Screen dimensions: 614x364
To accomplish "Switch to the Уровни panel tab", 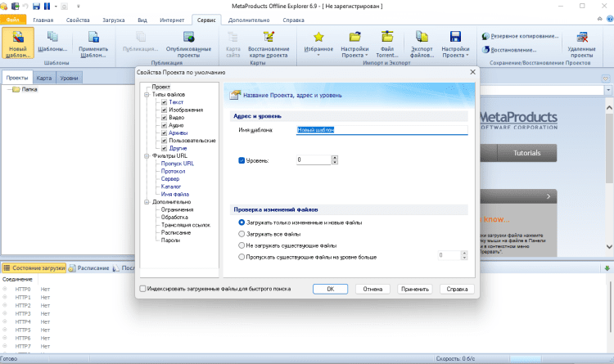I will click(69, 78).
